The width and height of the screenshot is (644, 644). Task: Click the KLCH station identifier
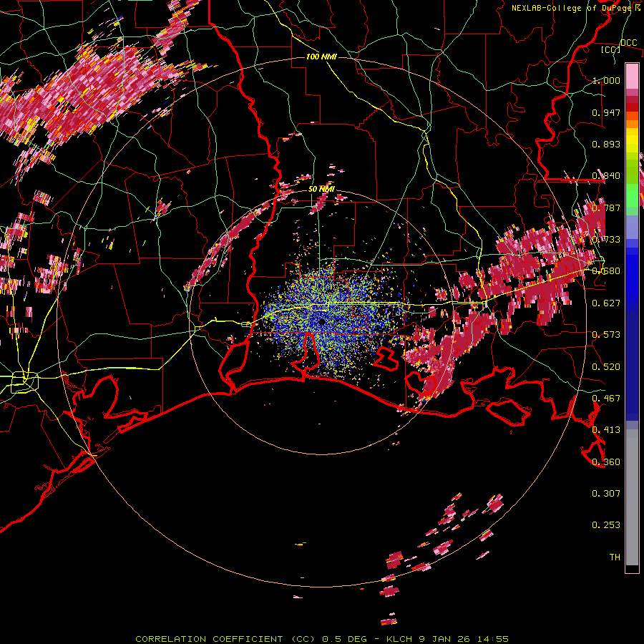pos(399,639)
